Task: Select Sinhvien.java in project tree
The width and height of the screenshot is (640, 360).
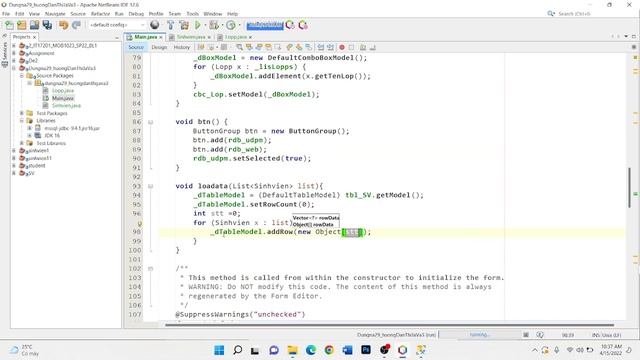Action: [67, 106]
